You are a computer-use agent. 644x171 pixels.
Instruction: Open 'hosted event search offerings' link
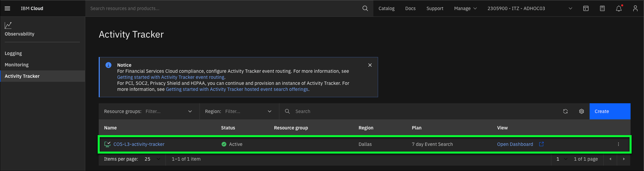click(237, 89)
